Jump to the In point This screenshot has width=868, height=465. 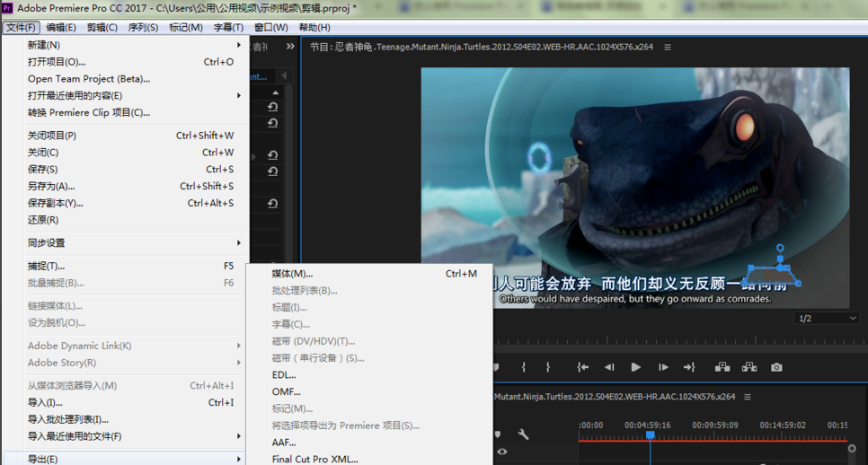(583, 367)
